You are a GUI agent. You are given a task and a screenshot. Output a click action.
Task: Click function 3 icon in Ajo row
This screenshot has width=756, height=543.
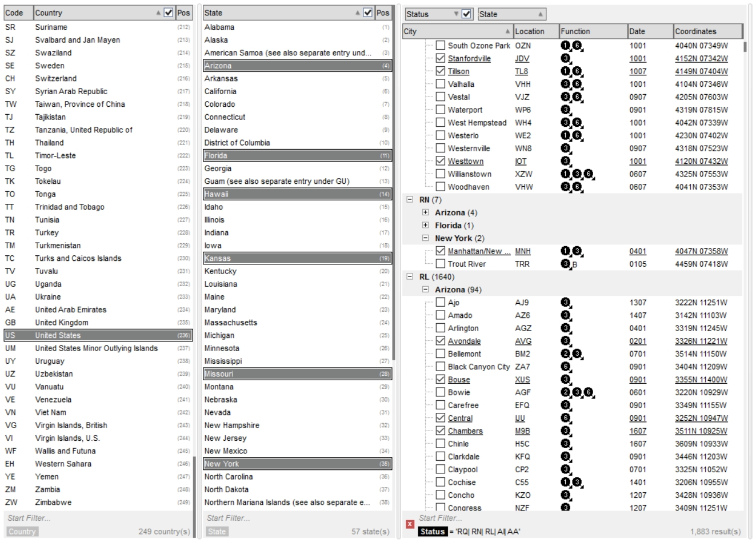(565, 303)
